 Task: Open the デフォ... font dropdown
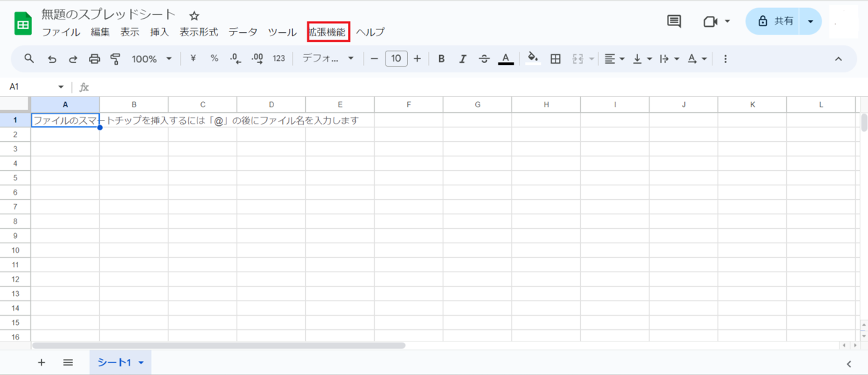(x=328, y=59)
